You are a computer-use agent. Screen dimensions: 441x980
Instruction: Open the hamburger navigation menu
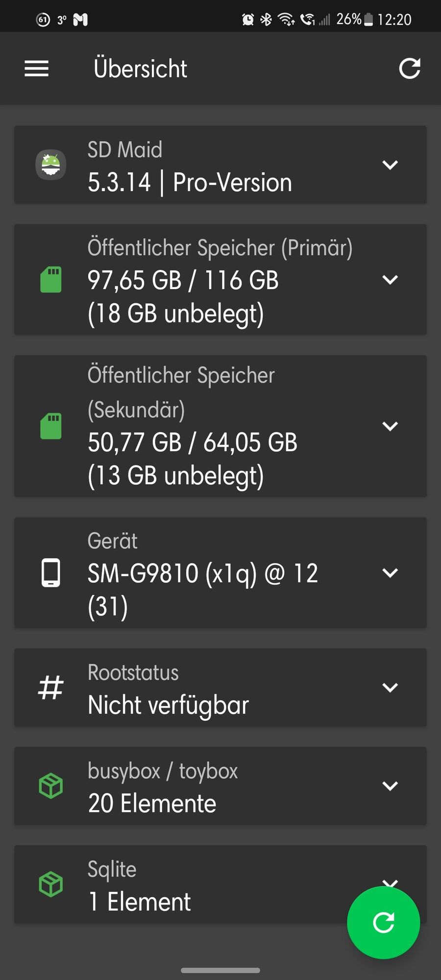(37, 69)
